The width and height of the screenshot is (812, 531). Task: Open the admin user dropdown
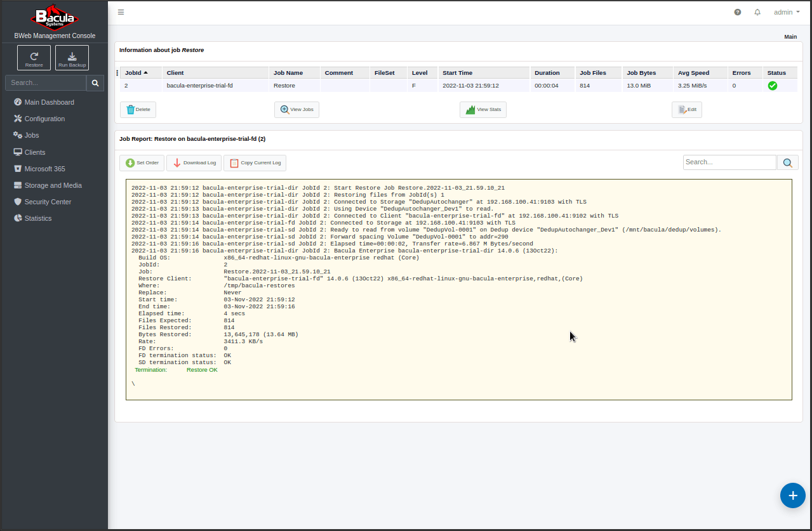tap(787, 12)
